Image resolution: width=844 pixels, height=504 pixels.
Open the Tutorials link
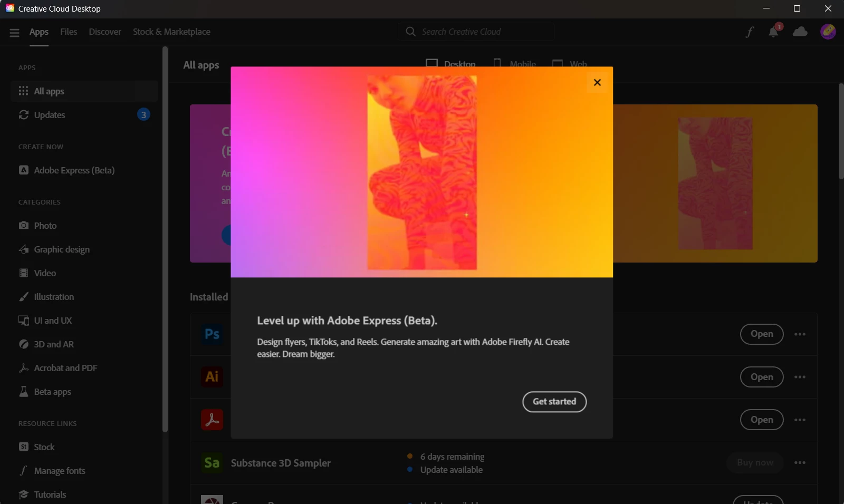pyautogui.click(x=84, y=495)
